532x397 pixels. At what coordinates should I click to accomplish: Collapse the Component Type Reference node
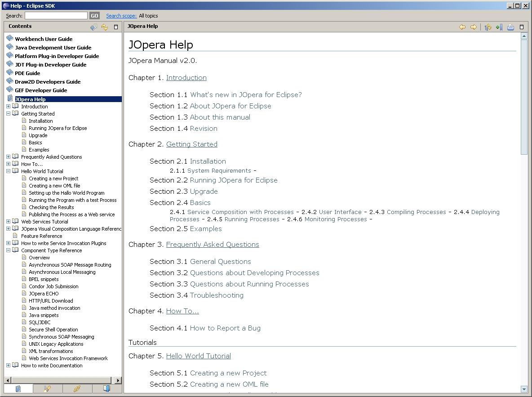tap(8, 250)
